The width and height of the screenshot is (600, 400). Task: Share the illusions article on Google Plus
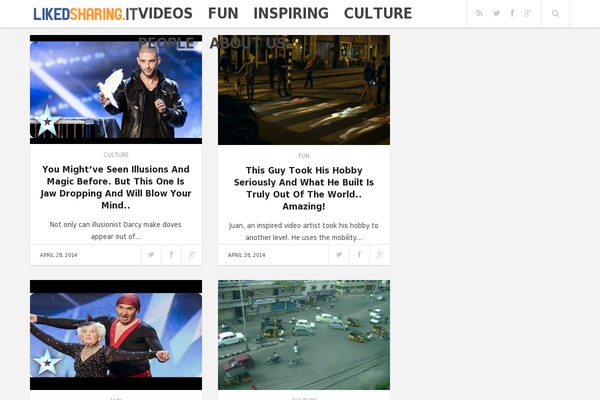click(192, 255)
